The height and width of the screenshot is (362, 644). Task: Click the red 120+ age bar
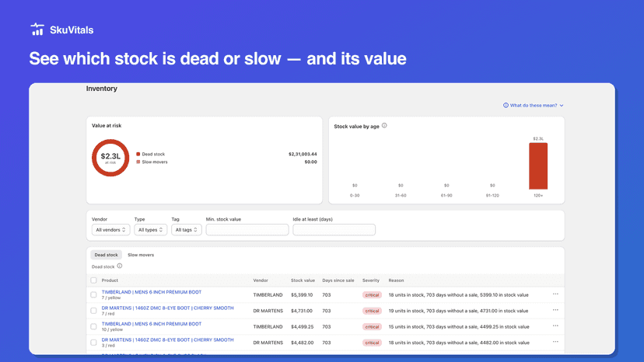click(538, 166)
